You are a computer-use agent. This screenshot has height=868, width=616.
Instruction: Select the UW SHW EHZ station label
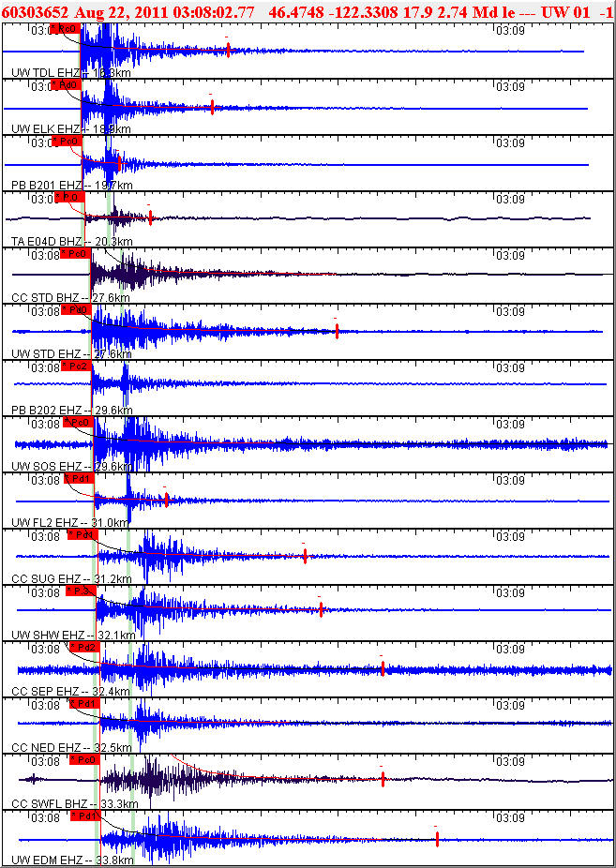[x=73, y=635]
